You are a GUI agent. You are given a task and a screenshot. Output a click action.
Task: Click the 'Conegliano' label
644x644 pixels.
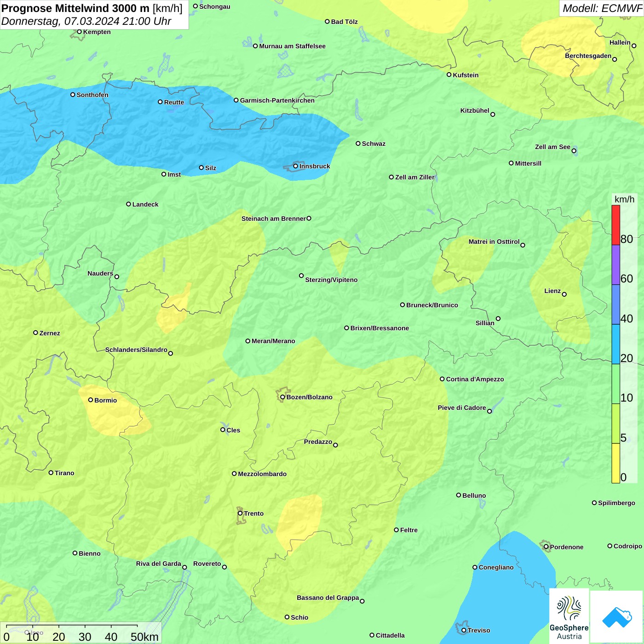(496, 567)
